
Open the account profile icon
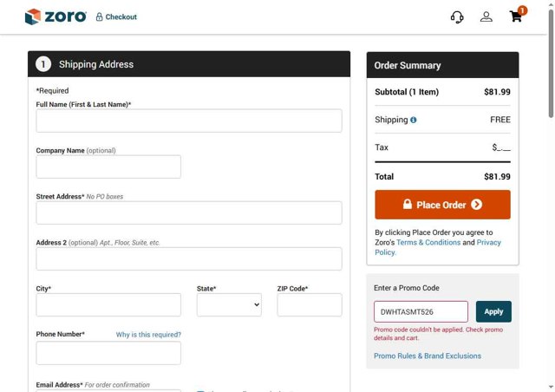click(x=486, y=16)
